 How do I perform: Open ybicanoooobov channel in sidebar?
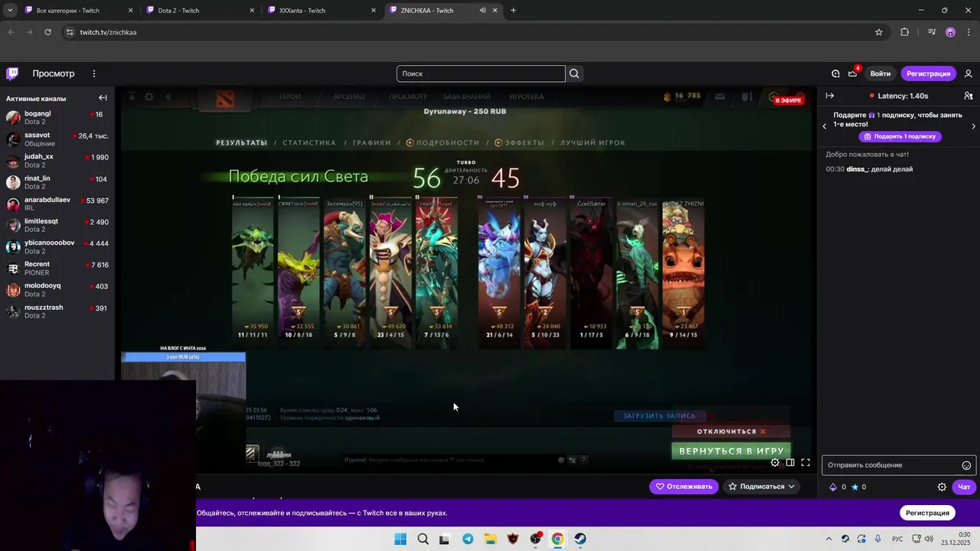pyautogui.click(x=57, y=246)
